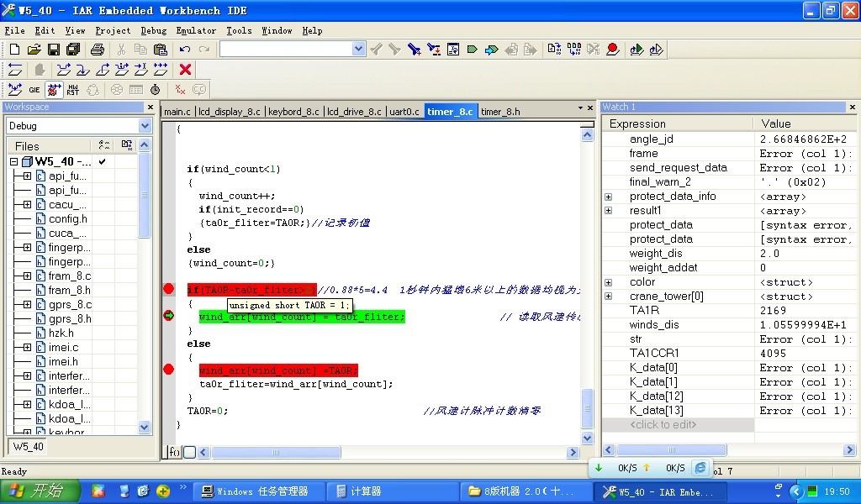
Task: Select hzk.h in the workspace file tree
Action: coord(61,333)
